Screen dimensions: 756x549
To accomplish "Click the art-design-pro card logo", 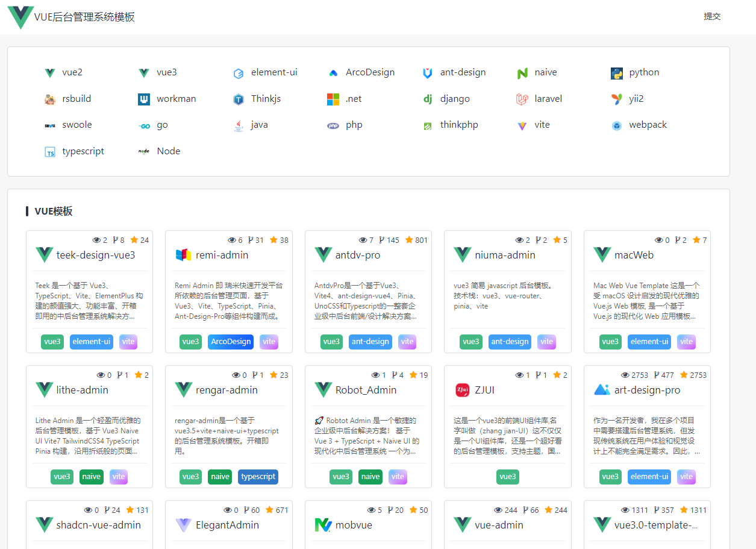I will click(602, 390).
